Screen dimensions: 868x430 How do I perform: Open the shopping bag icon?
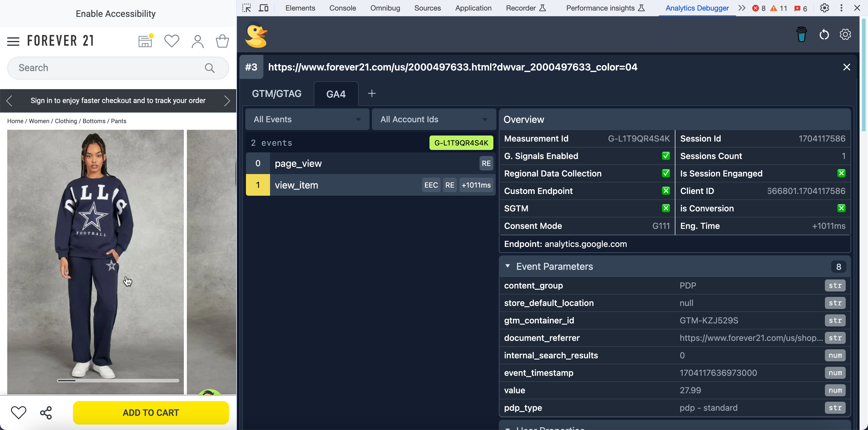(x=222, y=41)
